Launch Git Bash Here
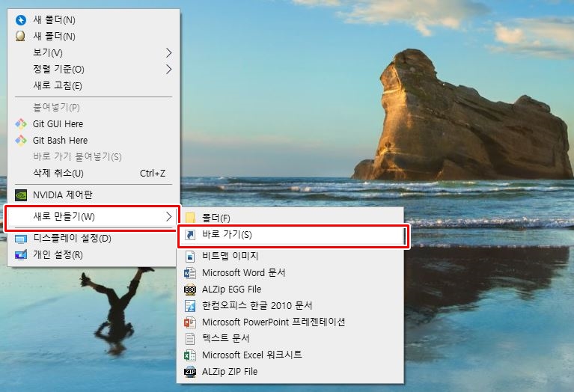 [94, 140]
